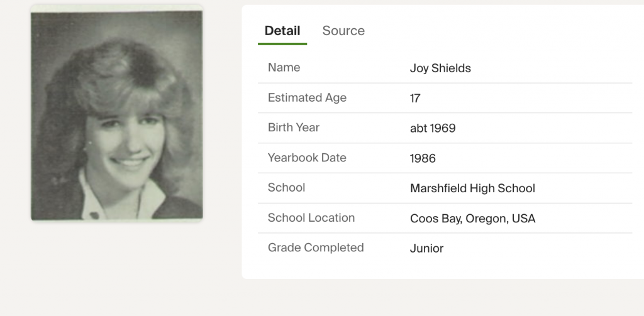Select the "abt 1969" birth year value
Viewport: 644px width, 316px height.
[x=433, y=129]
